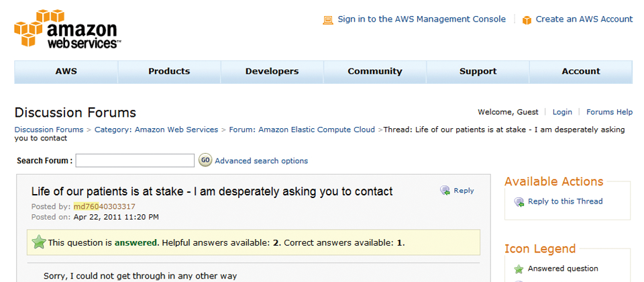Click the Reply to this Thread icon

point(519,202)
